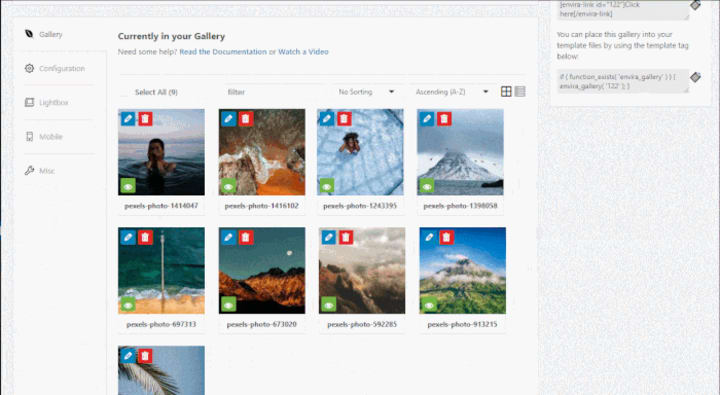Edit the pexels-photo-697313 image
The image size is (720, 395).
tap(128, 237)
